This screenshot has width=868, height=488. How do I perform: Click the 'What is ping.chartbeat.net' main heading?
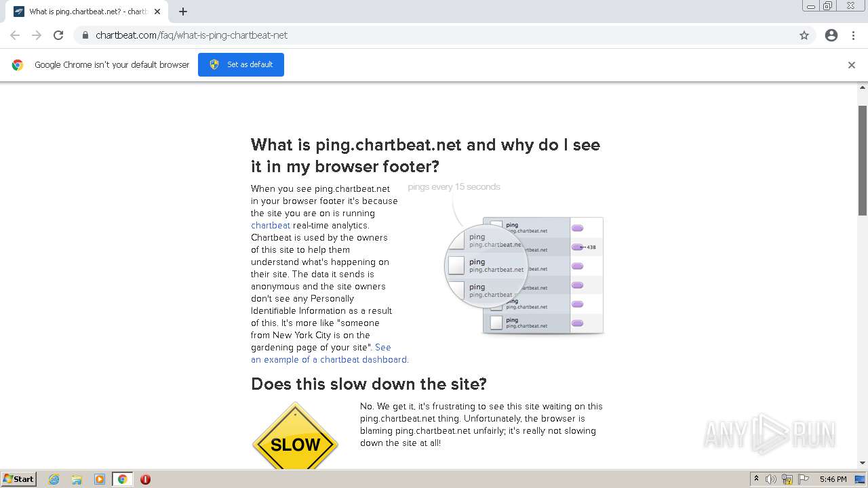pos(425,155)
